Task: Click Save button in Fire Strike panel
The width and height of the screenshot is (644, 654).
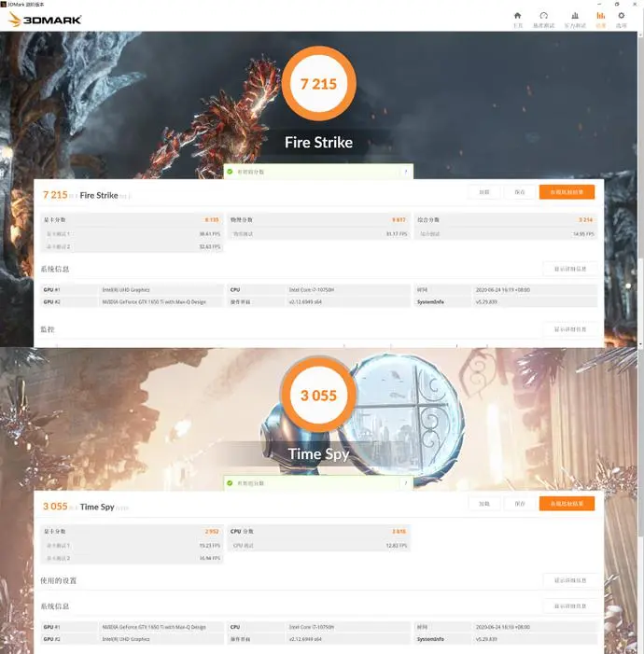Action: (x=520, y=192)
